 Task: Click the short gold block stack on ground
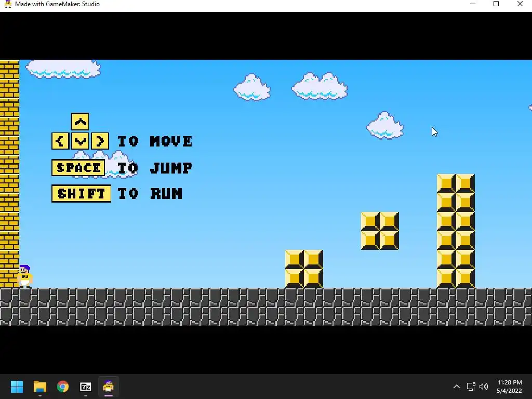pyautogui.click(x=304, y=269)
